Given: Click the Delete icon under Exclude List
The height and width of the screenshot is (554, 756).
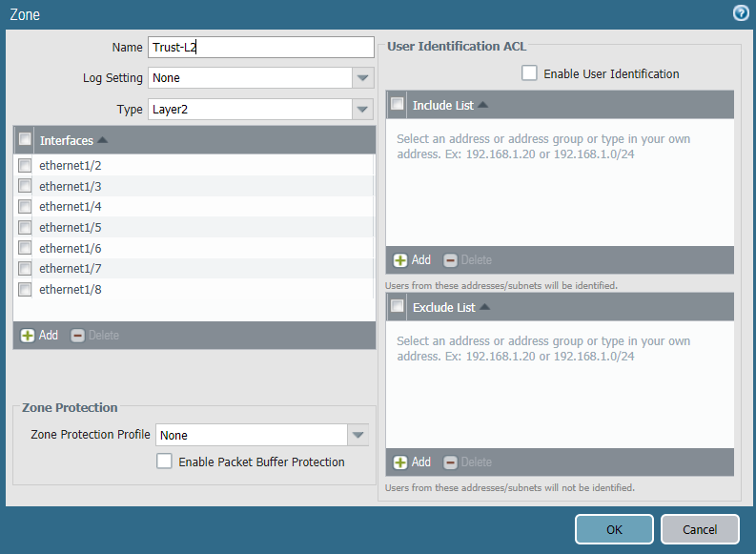Looking at the screenshot, I should pyautogui.click(x=450, y=462).
